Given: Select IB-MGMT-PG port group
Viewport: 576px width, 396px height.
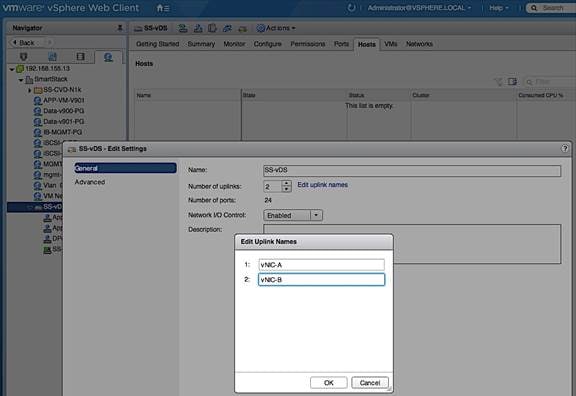Looking at the screenshot, I should coord(62,132).
